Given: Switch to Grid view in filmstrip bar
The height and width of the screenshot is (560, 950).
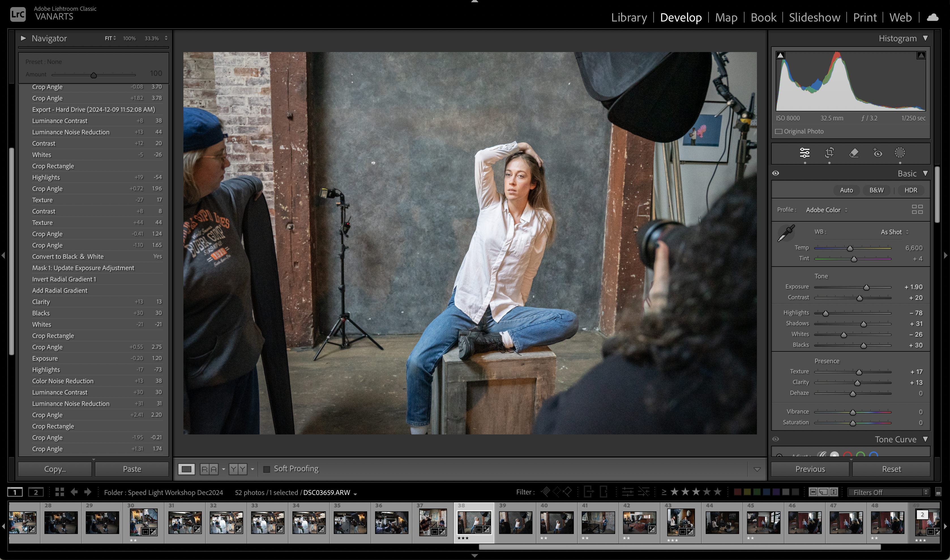Looking at the screenshot, I should [60, 492].
